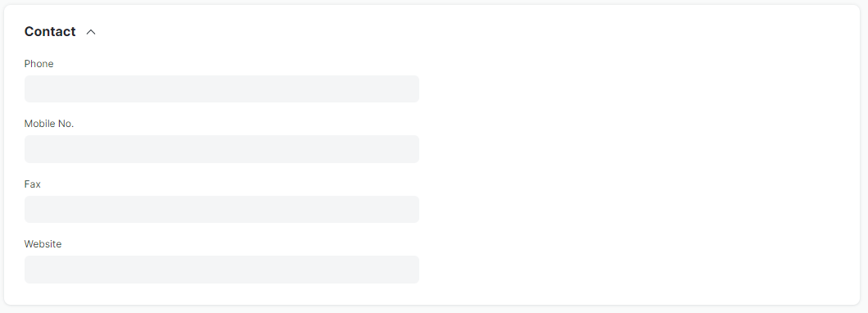The width and height of the screenshot is (868, 313).
Task: Select the gray box under Website
Action: pyautogui.click(x=221, y=270)
